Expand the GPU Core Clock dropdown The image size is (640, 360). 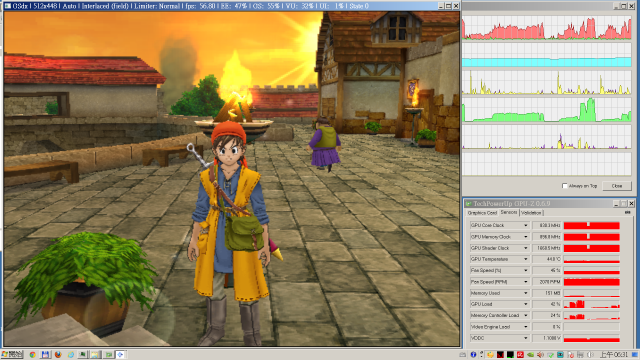pos(526,225)
